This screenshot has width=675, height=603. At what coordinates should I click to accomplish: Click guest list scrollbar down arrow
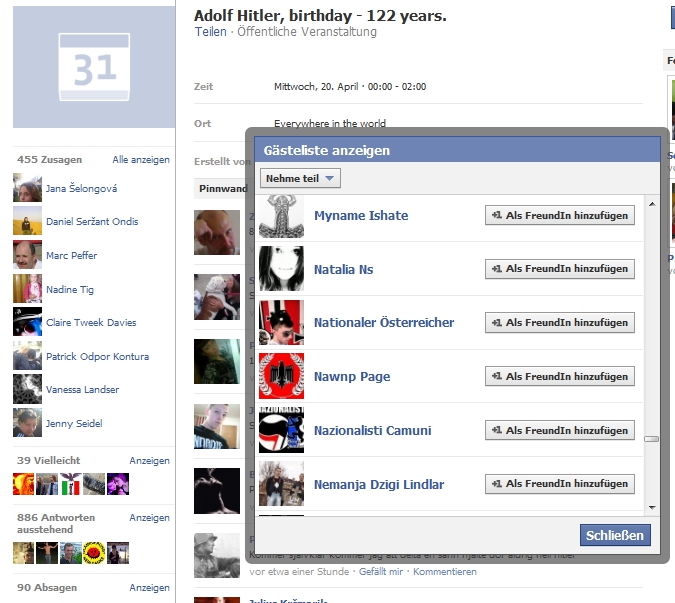click(652, 508)
